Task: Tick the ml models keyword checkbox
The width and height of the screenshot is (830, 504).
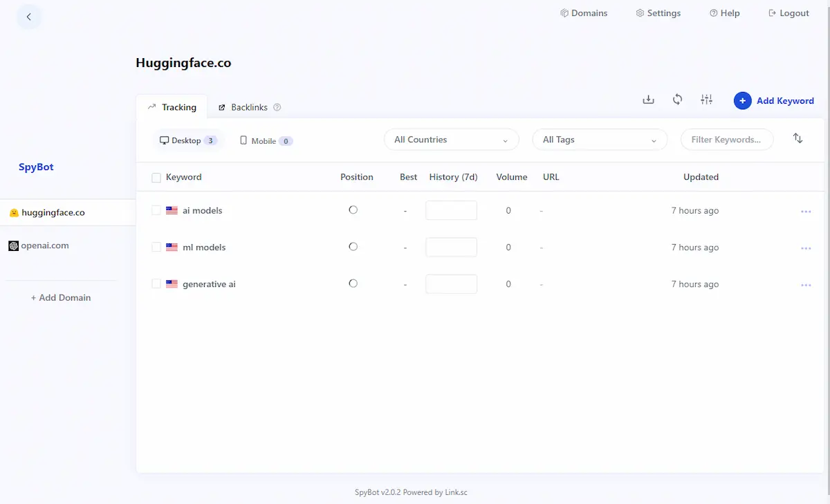Action: coord(156,247)
